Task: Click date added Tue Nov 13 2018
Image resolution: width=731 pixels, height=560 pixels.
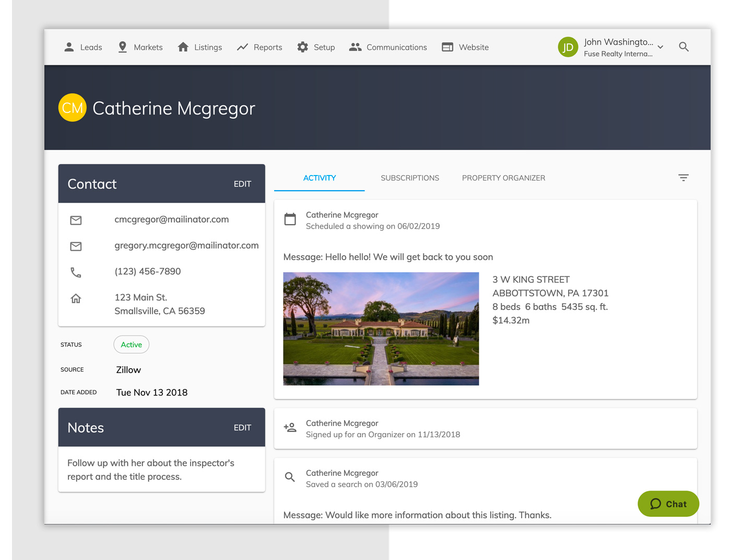Action: (152, 392)
